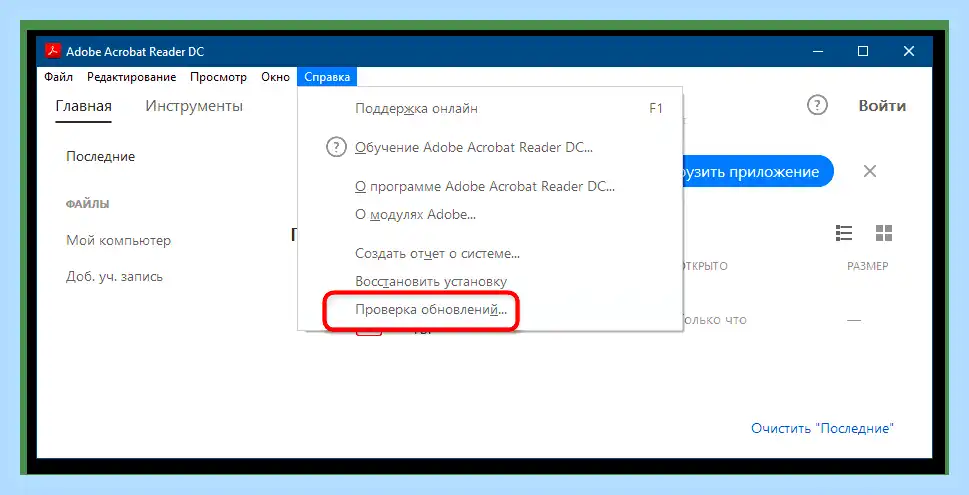Open the Просмотр menu
Viewport: 969px width, 495px height.
pyautogui.click(x=218, y=77)
